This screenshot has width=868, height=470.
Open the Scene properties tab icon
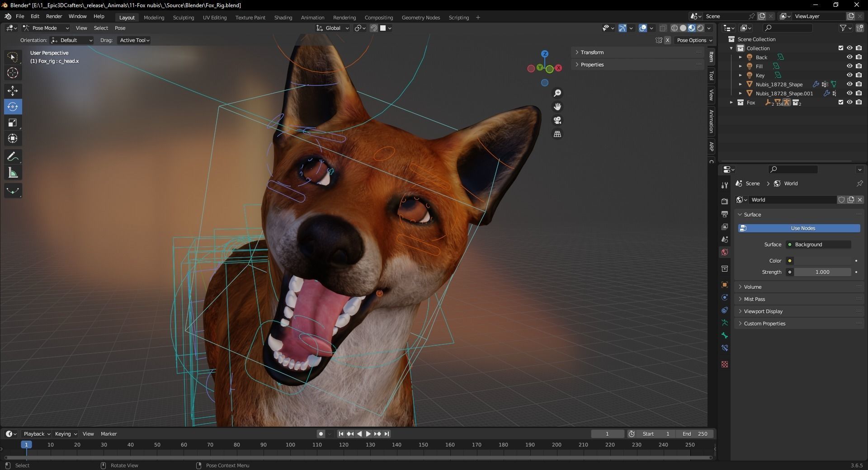click(x=725, y=239)
